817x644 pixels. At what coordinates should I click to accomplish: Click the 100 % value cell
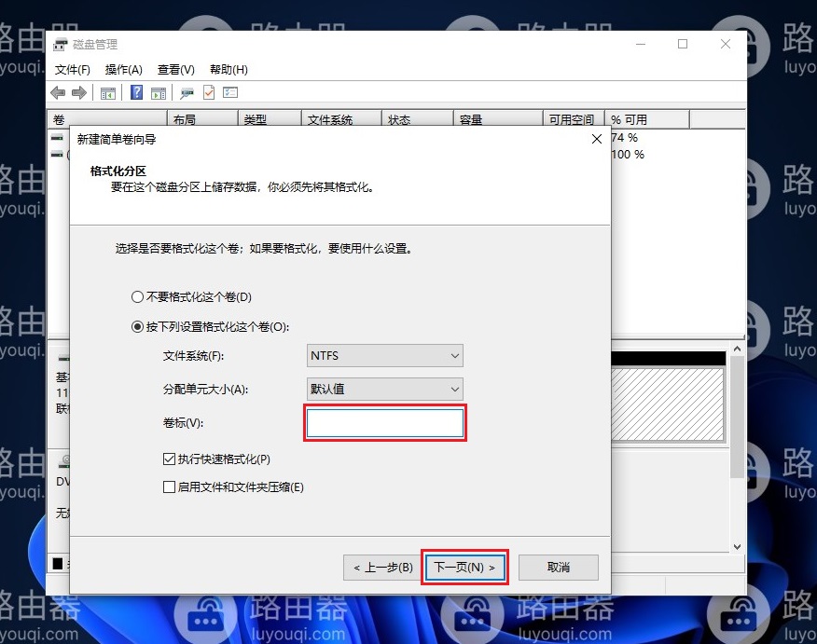628,155
